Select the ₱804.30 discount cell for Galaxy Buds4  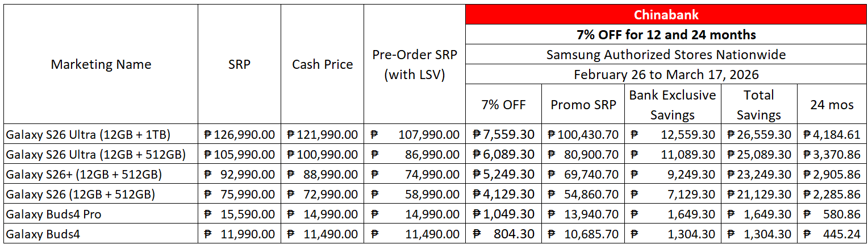(503, 234)
